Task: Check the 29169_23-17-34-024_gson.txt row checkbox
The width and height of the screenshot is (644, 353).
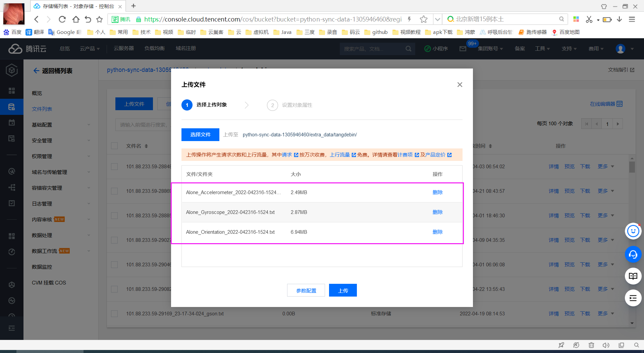Action: 114,314
